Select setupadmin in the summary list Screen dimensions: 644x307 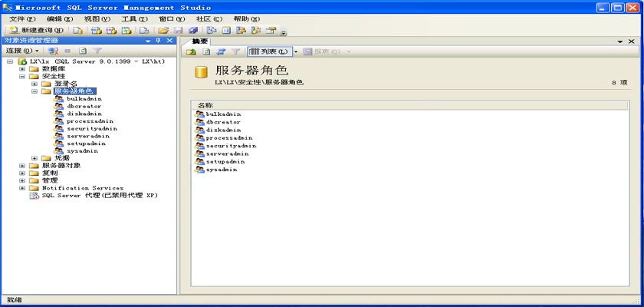[225, 161]
